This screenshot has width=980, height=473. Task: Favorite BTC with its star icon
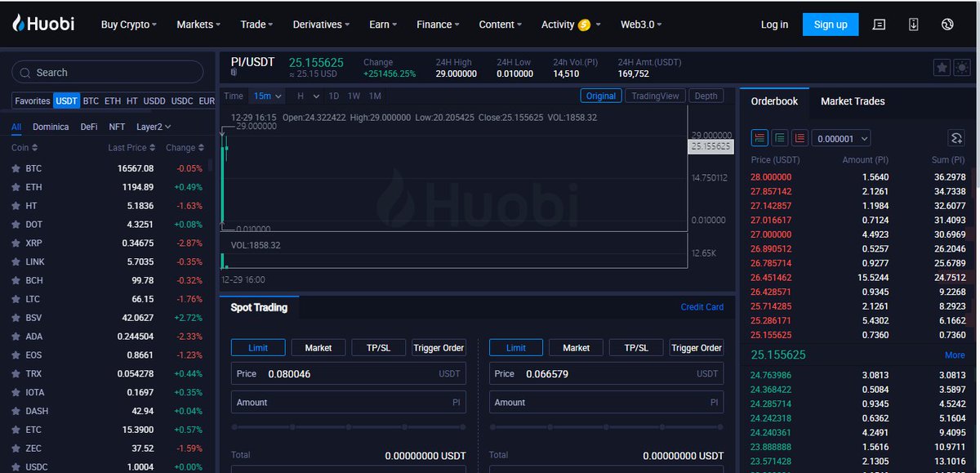16,168
